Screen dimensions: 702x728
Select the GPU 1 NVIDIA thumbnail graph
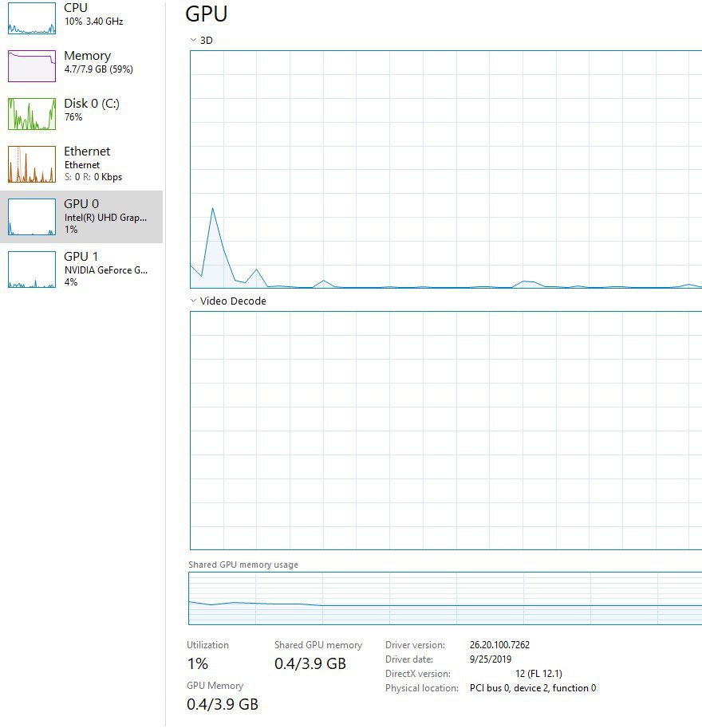click(x=32, y=270)
